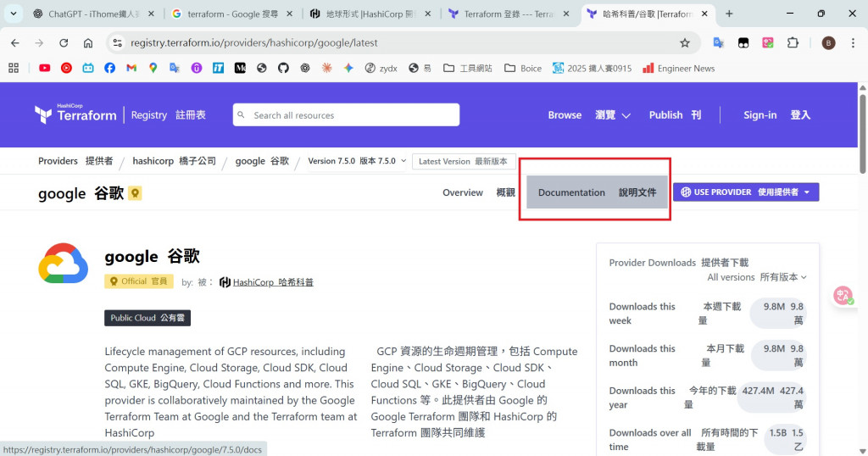Click the Provider Downloads heading

click(x=679, y=262)
